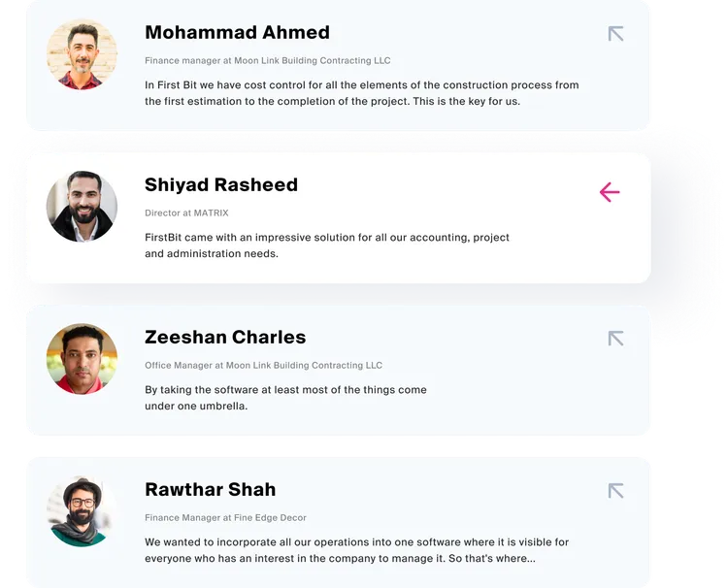This screenshot has width=728, height=588.
Task: Open the 'under one umbrella' testimonial text
Action: pyautogui.click(x=285, y=397)
